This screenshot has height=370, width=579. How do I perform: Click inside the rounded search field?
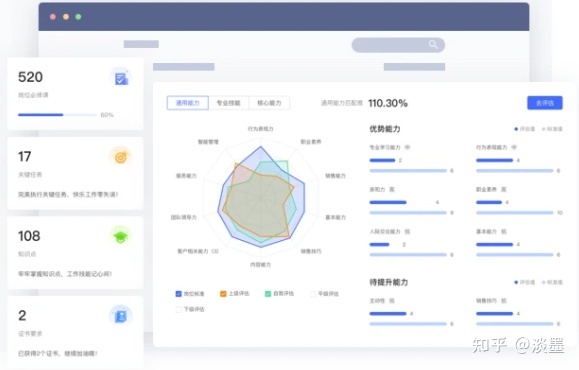click(x=398, y=45)
